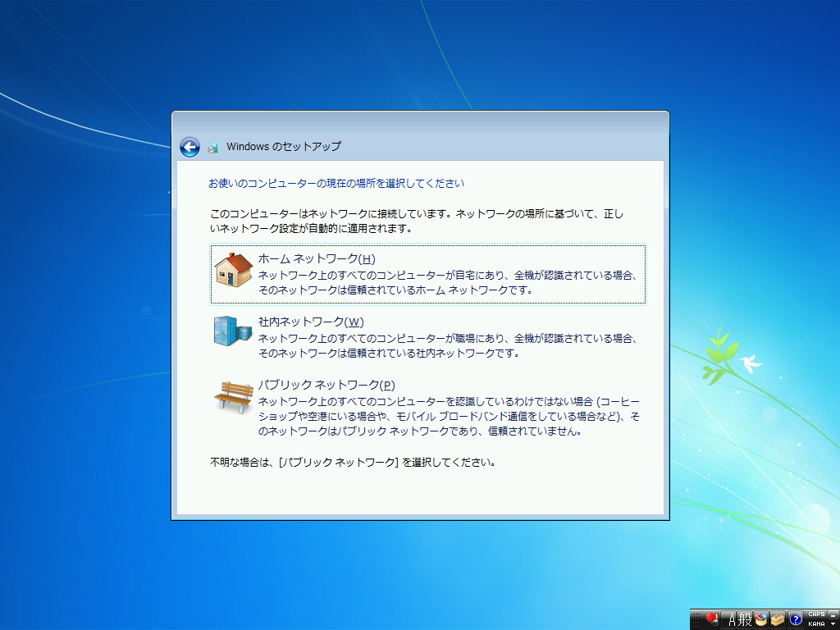Select ホーム ネットワーク(H) option
This screenshot has width=840, height=630.
pyautogui.click(x=428, y=274)
